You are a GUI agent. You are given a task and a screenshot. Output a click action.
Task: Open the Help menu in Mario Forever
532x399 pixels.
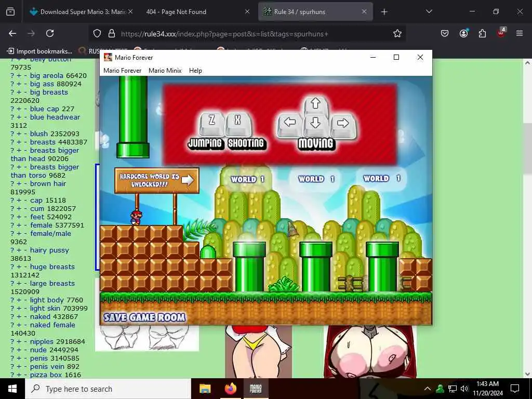pyautogui.click(x=195, y=71)
